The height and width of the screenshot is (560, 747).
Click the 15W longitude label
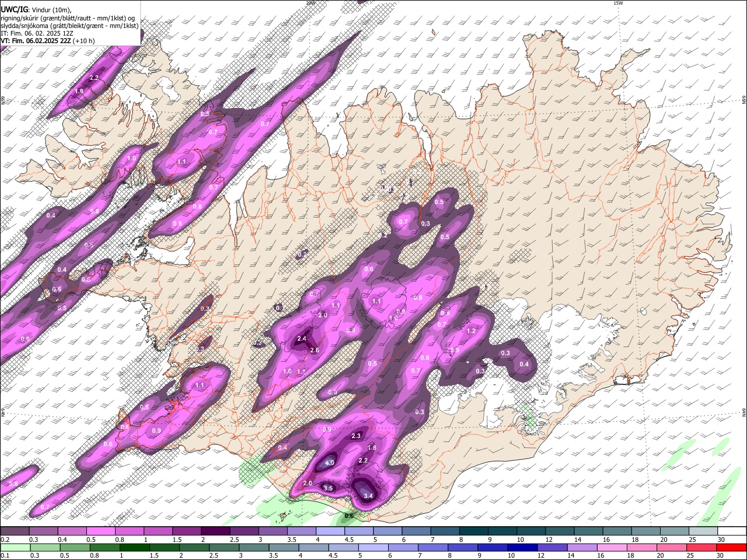click(618, 3)
